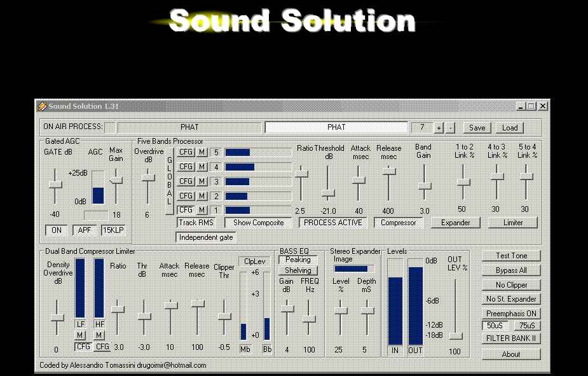This screenshot has width=588, height=376.
Task: Toggle the Preemphasis ON setting
Action: pyautogui.click(x=511, y=313)
